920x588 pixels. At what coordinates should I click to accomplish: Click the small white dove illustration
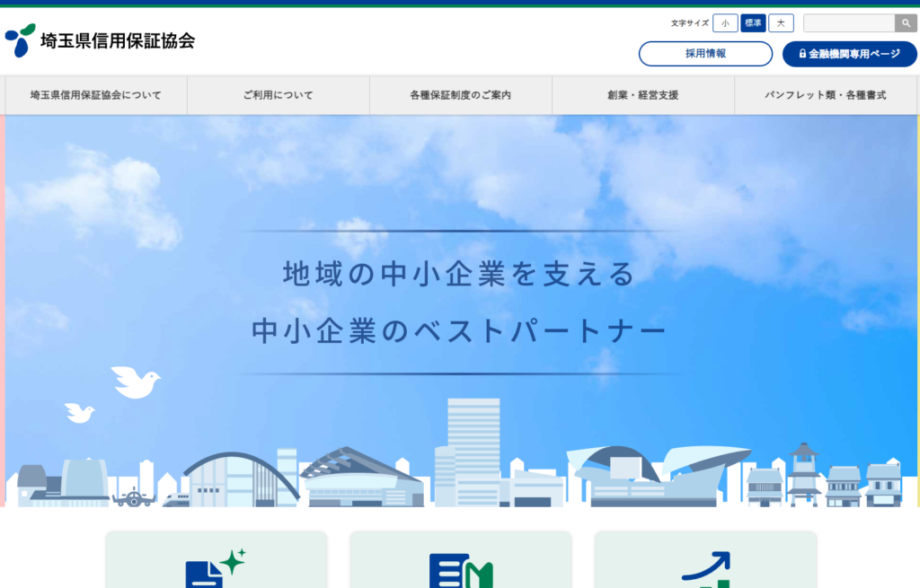click(x=79, y=412)
